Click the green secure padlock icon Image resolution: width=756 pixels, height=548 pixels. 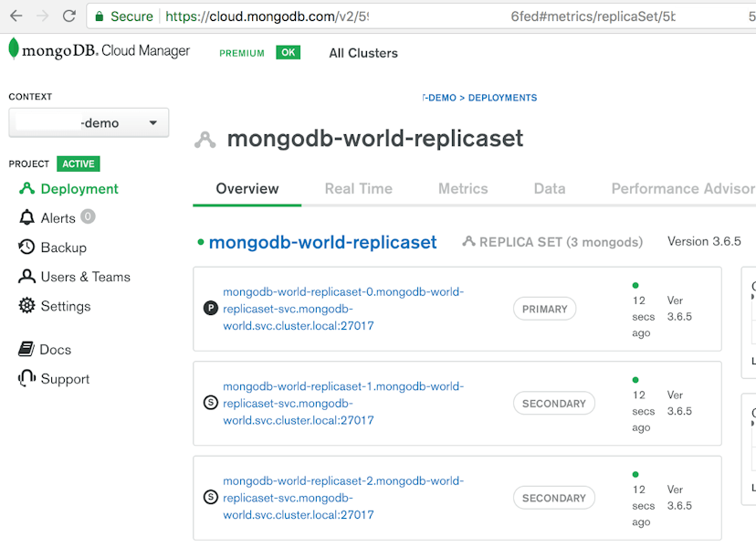100,16
